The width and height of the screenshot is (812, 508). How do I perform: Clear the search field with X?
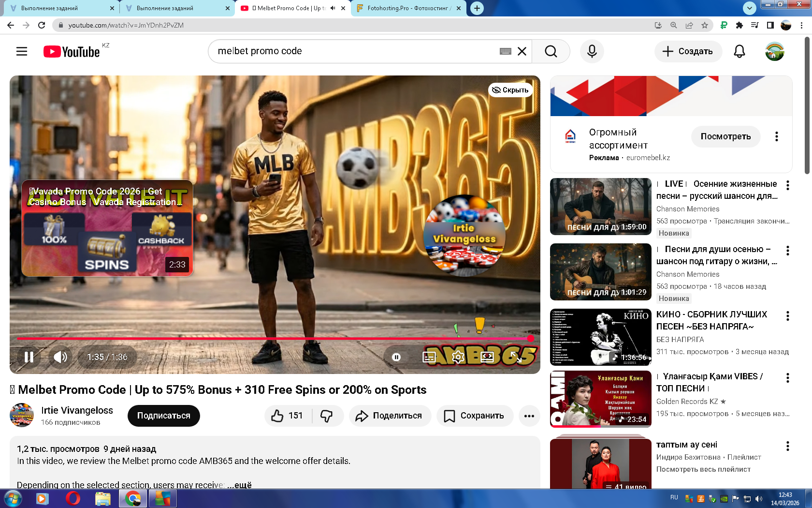pos(522,51)
